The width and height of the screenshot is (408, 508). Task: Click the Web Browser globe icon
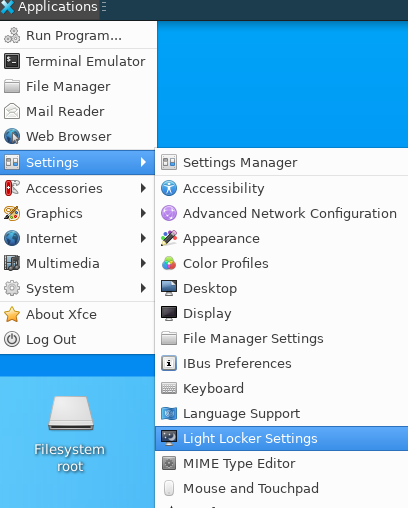pyautogui.click(x=12, y=136)
